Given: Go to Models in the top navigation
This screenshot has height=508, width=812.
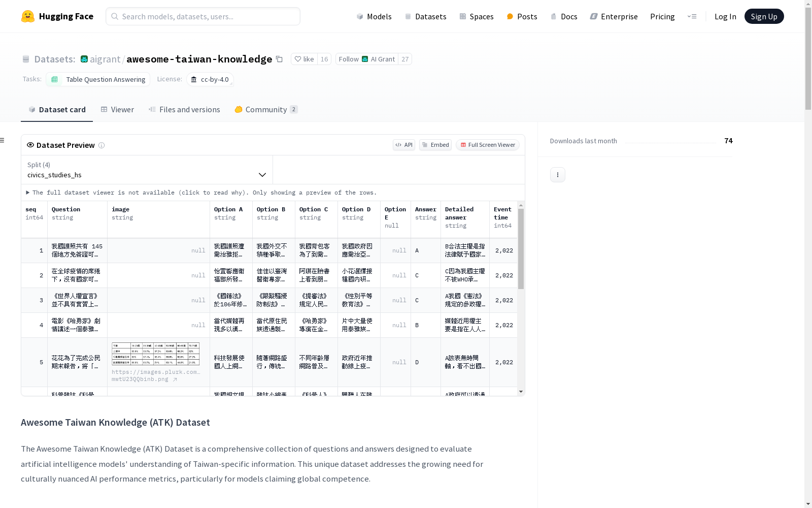Looking at the screenshot, I should 374,16.
